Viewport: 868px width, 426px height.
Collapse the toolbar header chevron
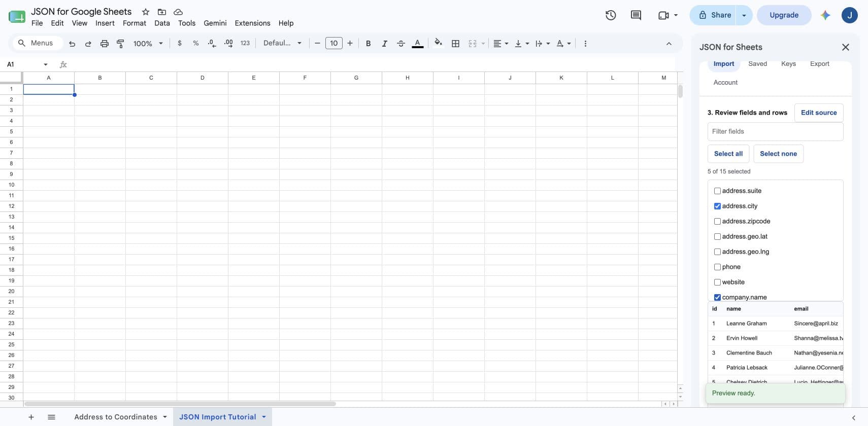tap(669, 44)
